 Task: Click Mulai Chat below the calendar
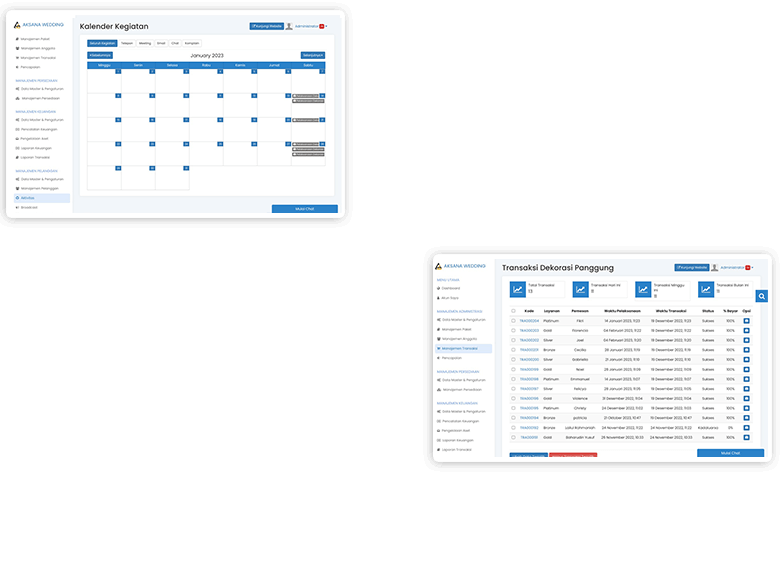(x=304, y=209)
